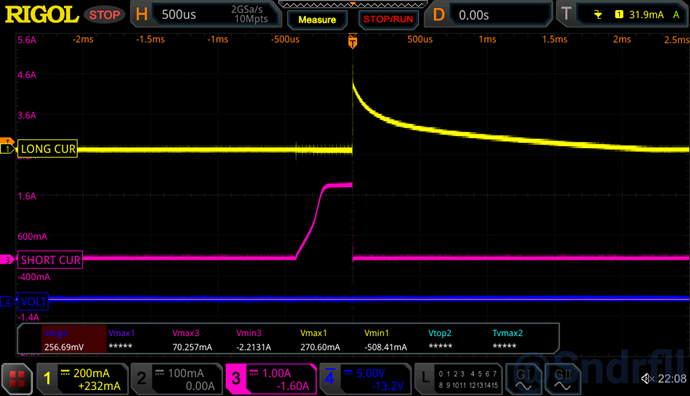Select the channel 1 ground level marker

(7, 149)
